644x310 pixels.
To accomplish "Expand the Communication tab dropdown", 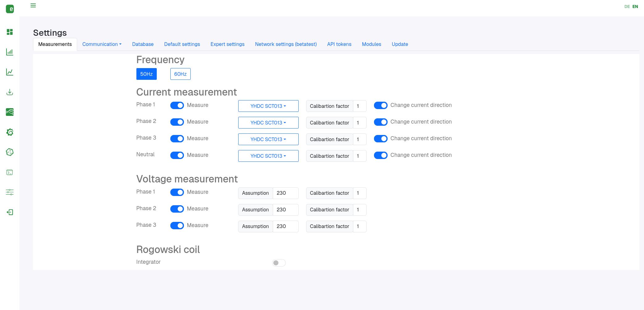I will 102,44.
